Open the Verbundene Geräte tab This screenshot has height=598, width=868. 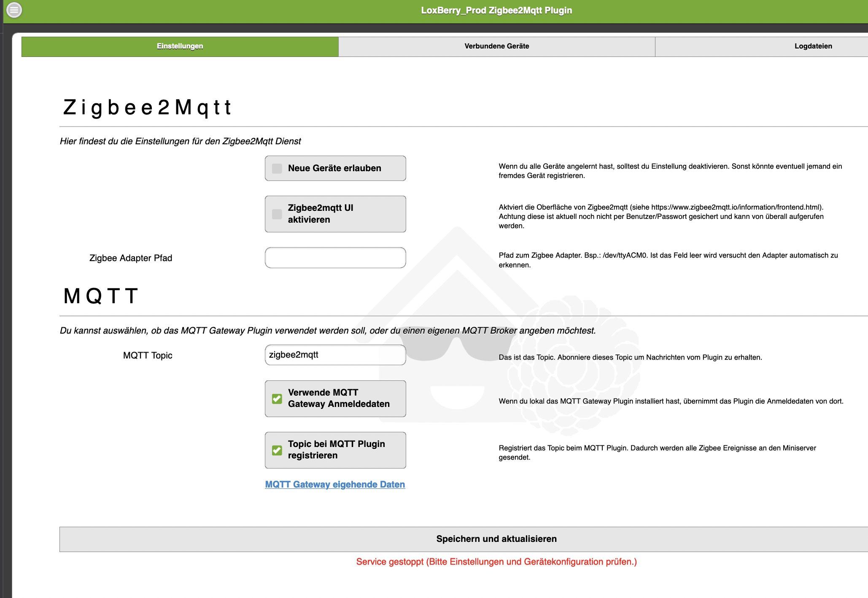tap(496, 46)
